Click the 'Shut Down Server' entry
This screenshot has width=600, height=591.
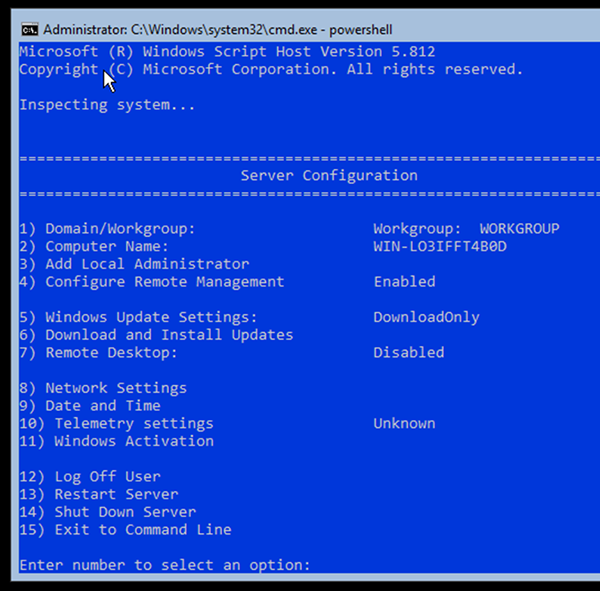[108, 512]
